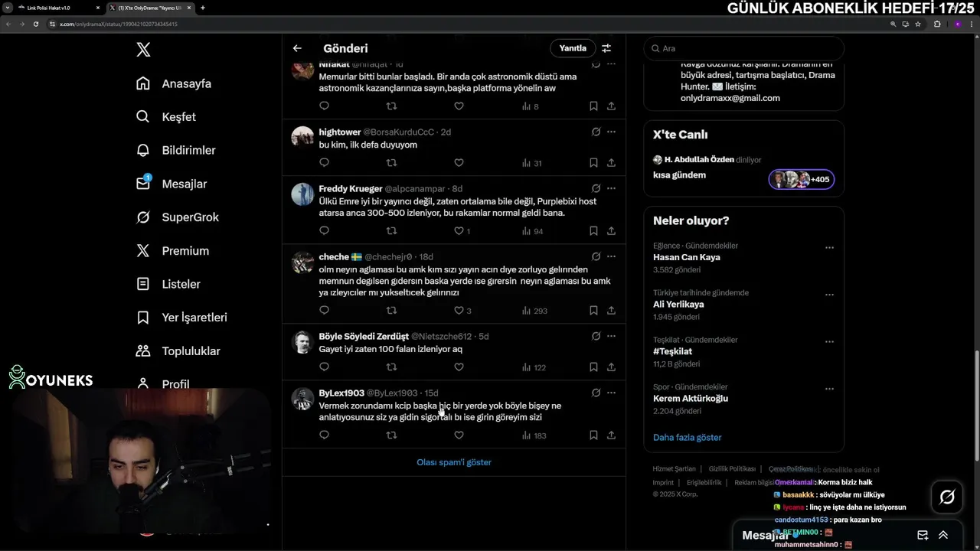Share cheche's comment
The image size is (980, 551).
(611, 310)
